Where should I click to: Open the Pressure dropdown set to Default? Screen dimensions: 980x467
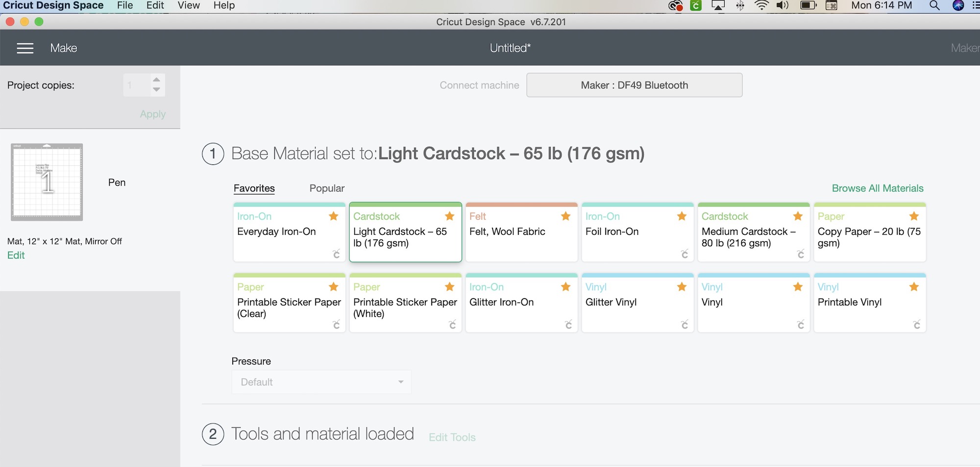click(321, 382)
